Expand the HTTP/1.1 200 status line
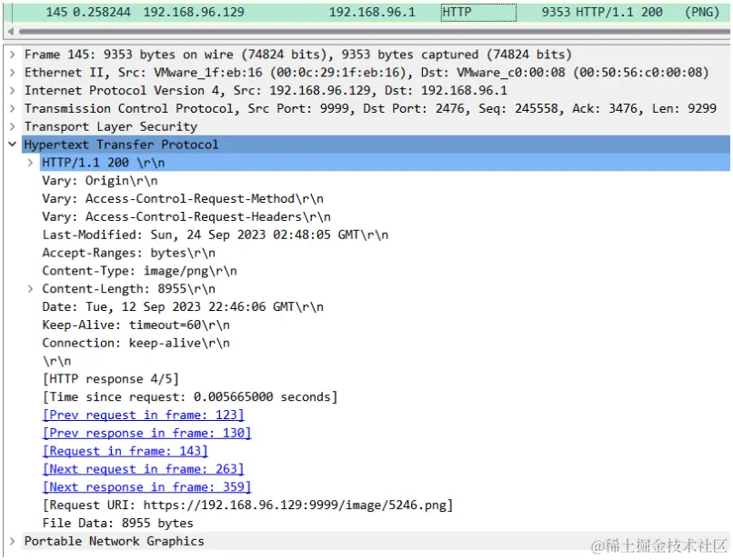 click(30, 163)
